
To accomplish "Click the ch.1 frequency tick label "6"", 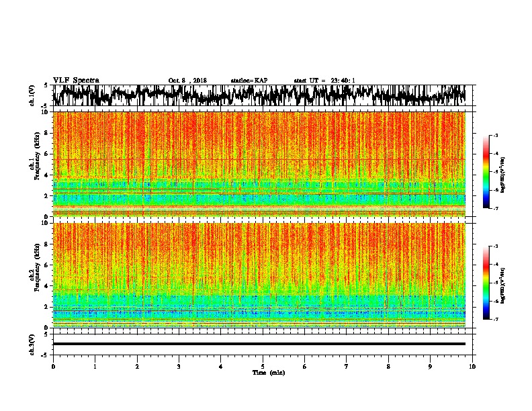I will (46, 154).
